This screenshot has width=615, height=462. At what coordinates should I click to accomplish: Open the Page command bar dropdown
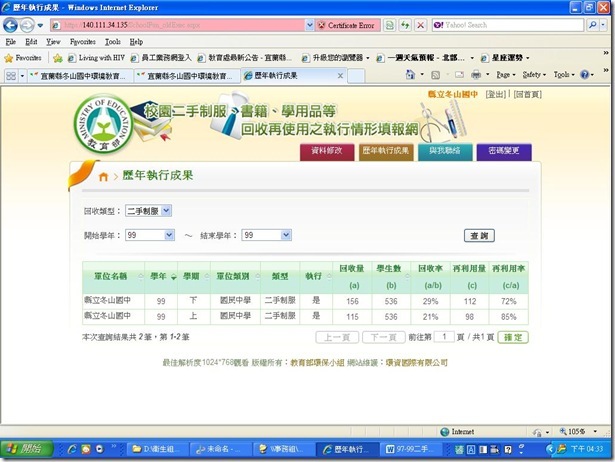pyautogui.click(x=506, y=75)
